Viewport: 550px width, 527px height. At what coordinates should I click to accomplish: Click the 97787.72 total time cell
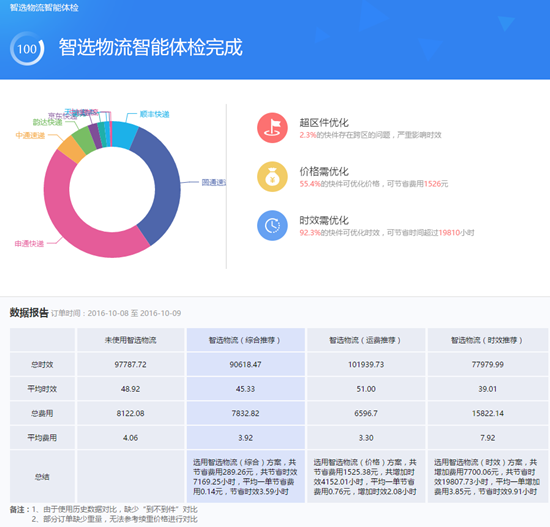click(130, 365)
